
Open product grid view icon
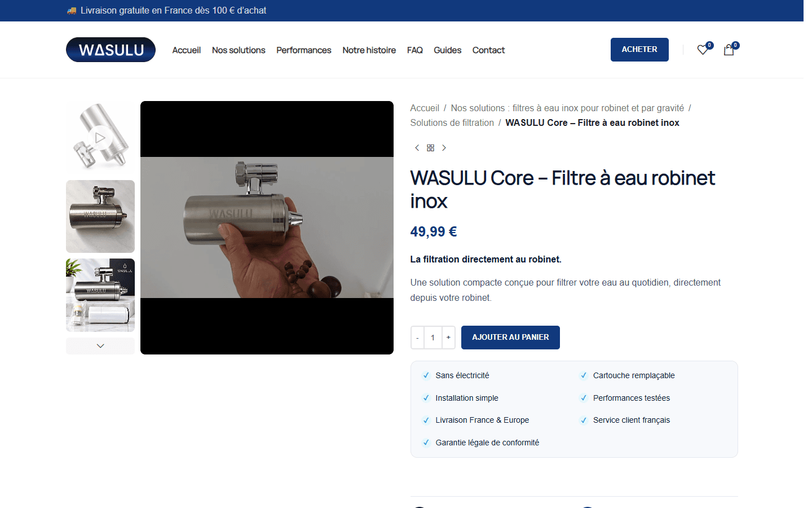[430, 148]
